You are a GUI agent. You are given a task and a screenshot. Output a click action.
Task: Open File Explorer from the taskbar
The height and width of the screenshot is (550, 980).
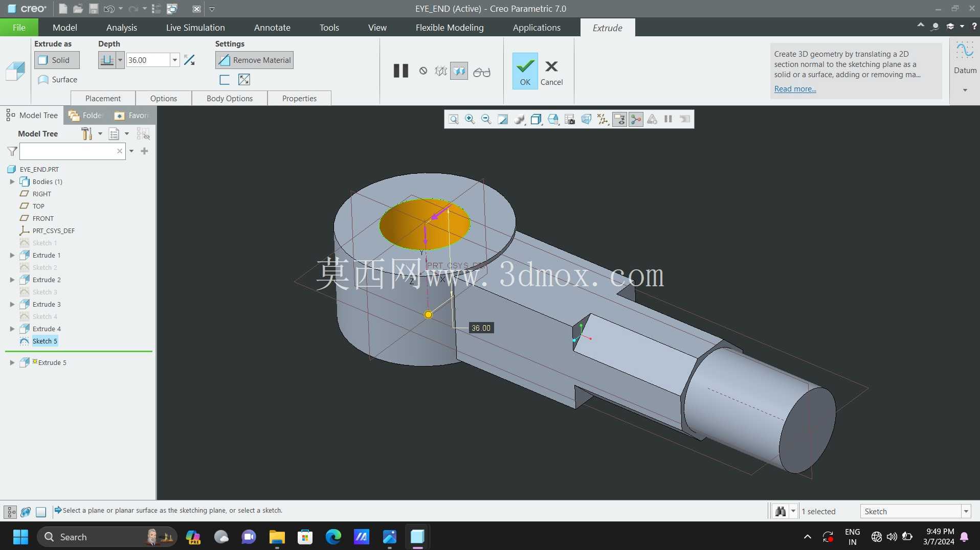coord(277,537)
